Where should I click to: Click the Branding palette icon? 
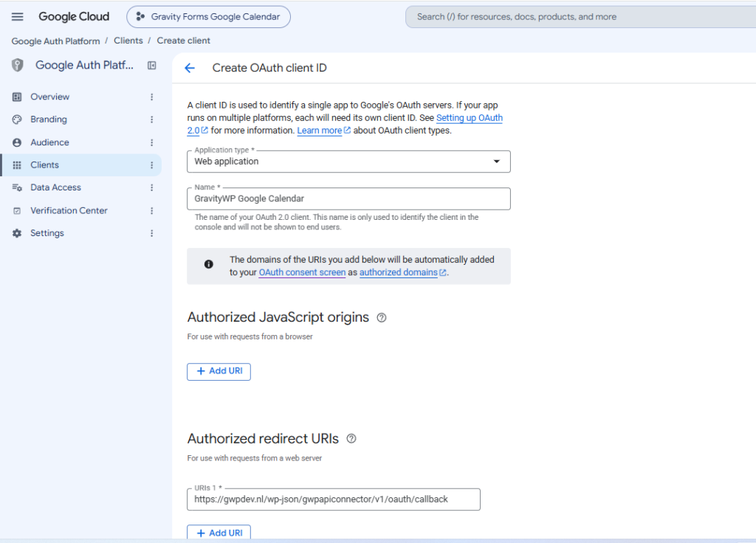pos(17,120)
